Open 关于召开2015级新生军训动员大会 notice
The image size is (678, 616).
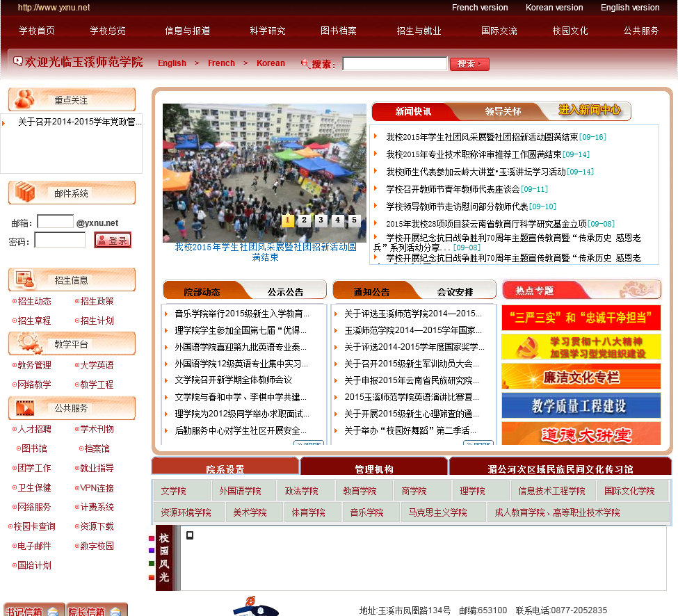pos(412,364)
